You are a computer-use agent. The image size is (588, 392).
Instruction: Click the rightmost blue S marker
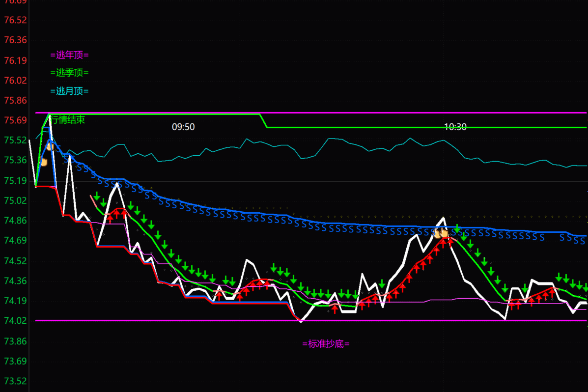tap(583, 240)
